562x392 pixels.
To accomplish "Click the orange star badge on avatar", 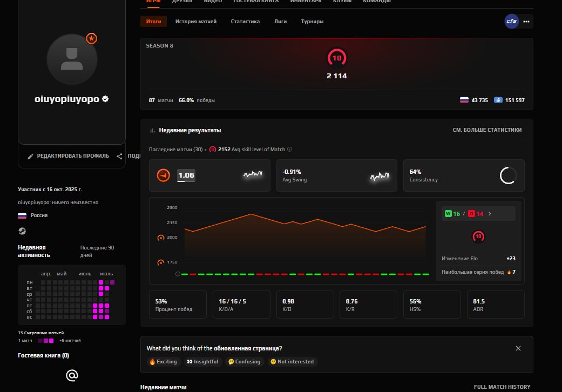I will (x=91, y=38).
